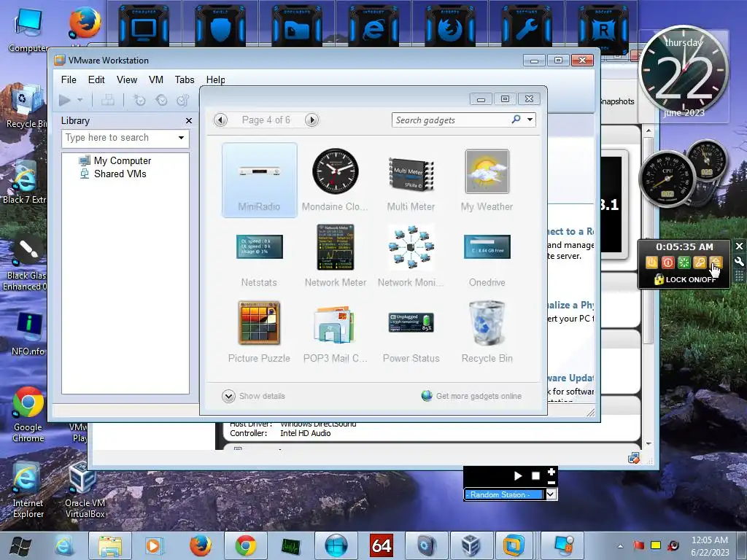Close the shutdown timer gadget
Viewport: 747px width, 560px height.
coord(739,246)
